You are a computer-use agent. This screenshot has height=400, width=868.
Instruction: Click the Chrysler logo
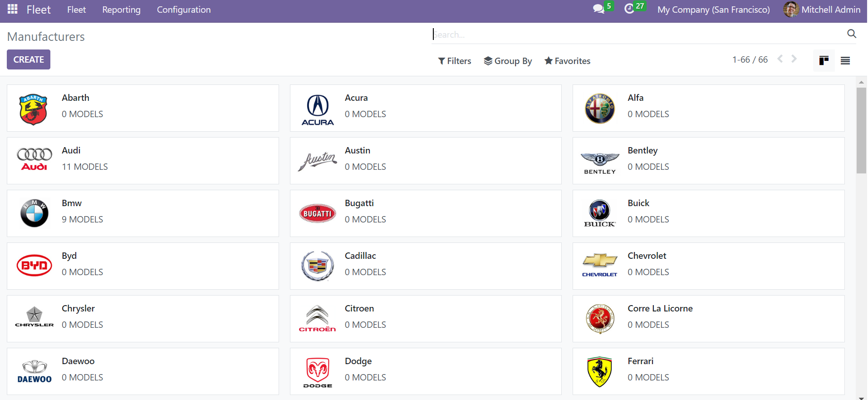pos(34,317)
